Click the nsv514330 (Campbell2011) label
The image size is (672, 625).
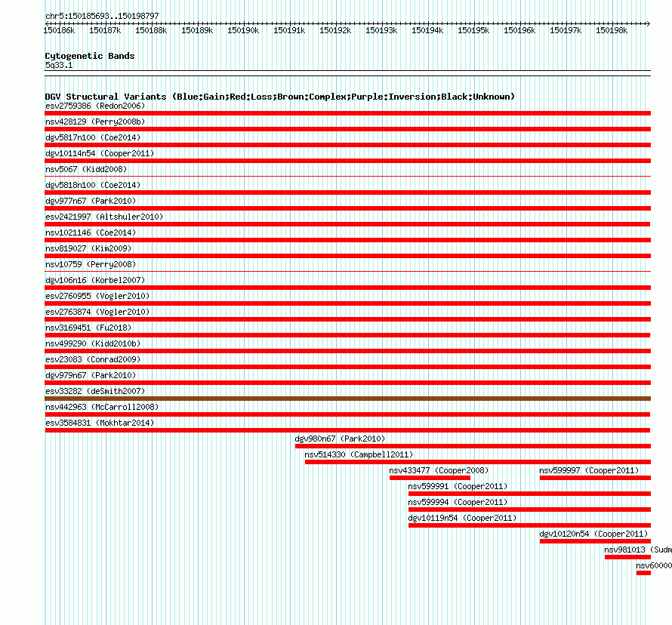[x=359, y=454]
